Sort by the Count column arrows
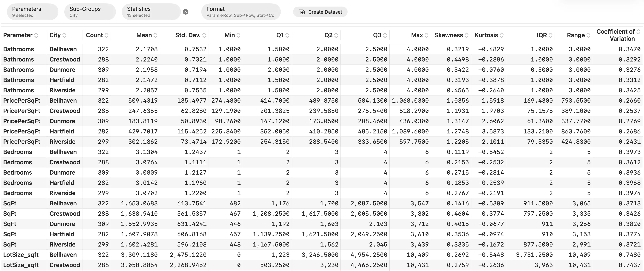Image resolution: width=644 pixels, height=271 pixels. [107, 35]
